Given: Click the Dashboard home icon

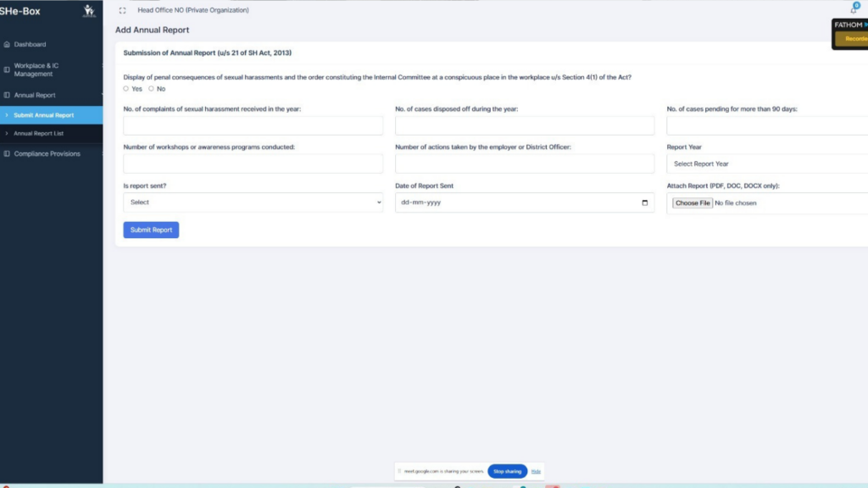Looking at the screenshot, I should click(x=7, y=44).
